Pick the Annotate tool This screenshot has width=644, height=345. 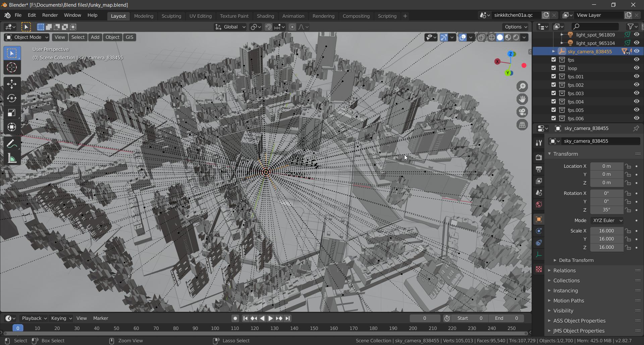tap(12, 144)
